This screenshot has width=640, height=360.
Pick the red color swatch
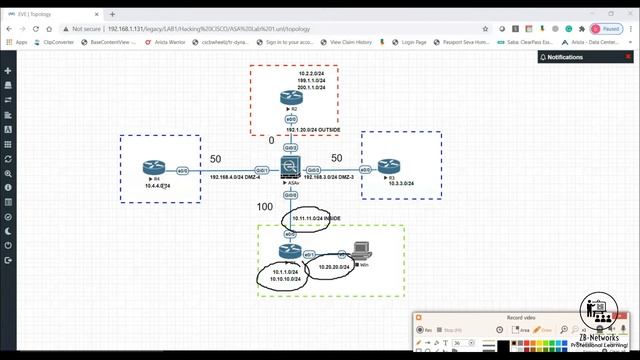527,343
